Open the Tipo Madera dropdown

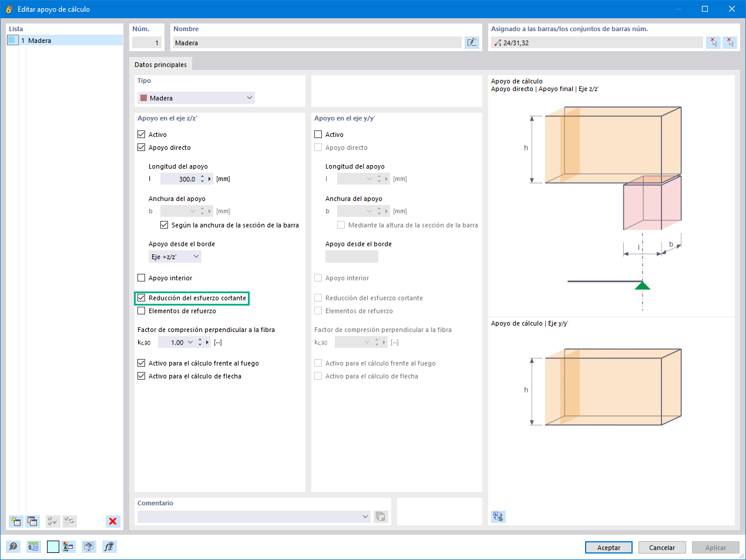click(196, 98)
